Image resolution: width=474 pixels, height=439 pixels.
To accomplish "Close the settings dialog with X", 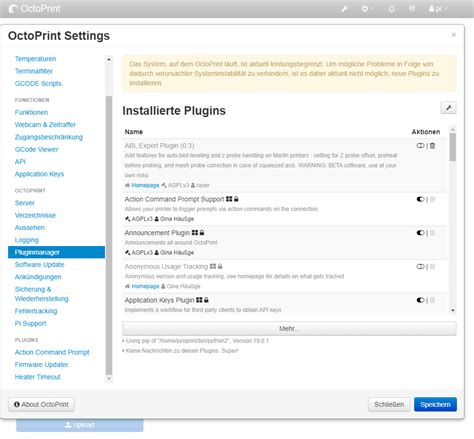I will [453, 35].
